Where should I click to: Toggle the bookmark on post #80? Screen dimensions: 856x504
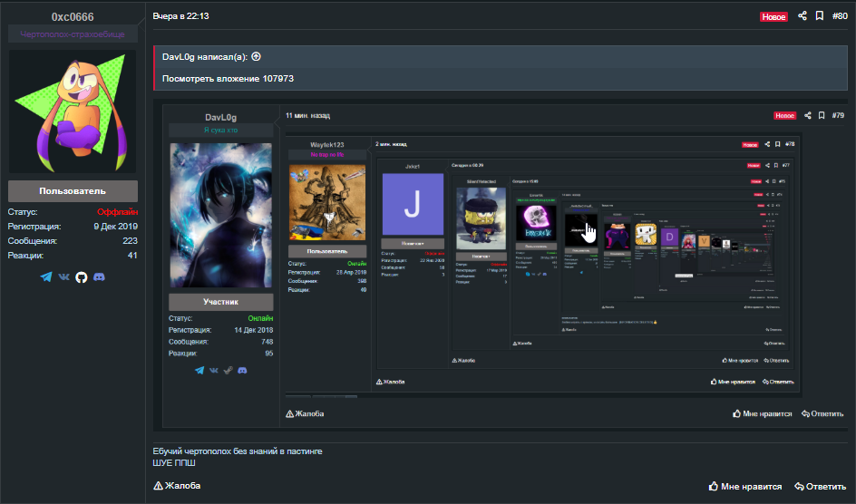pos(819,16)
